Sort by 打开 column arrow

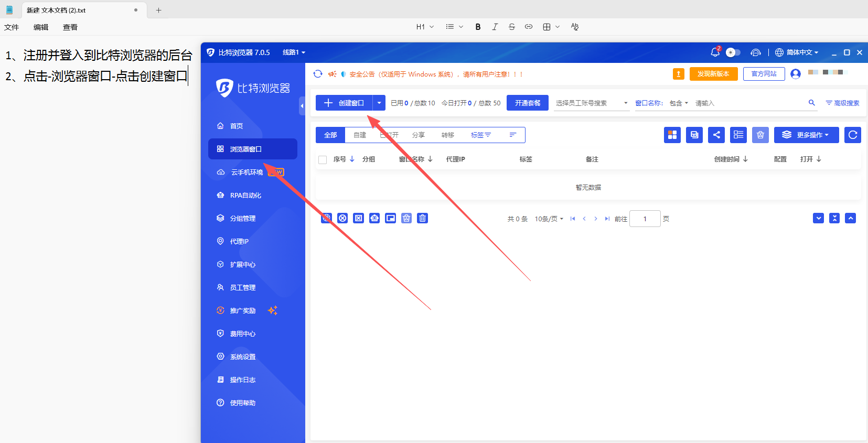(819, 159)
